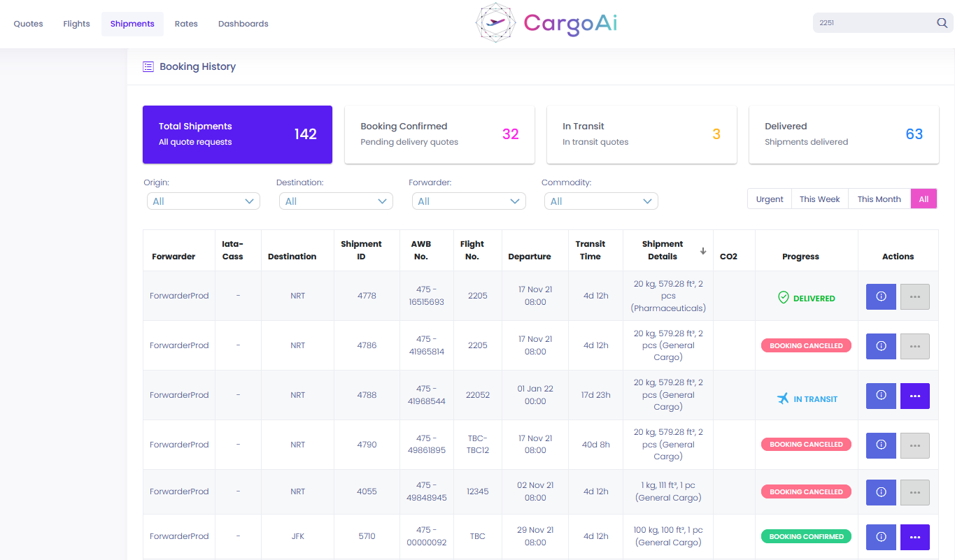Open the Destination dropdown
955x560 pixels.
(x=336, y=201)
